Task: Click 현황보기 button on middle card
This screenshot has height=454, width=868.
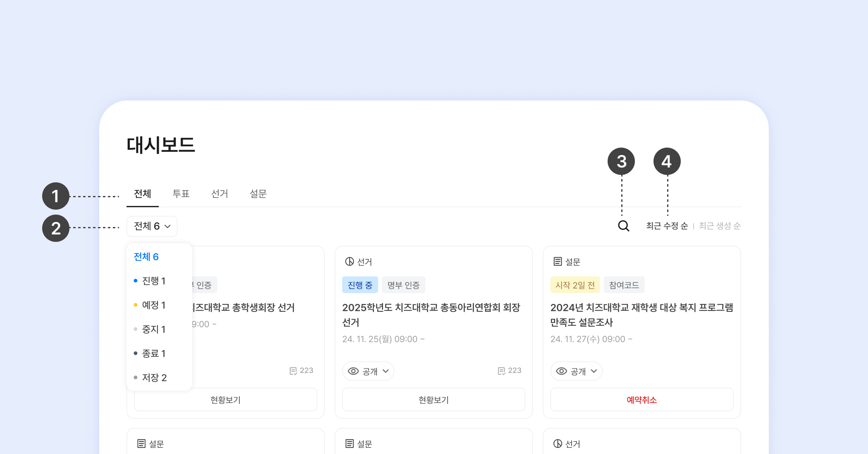Action: click(433, 400)
